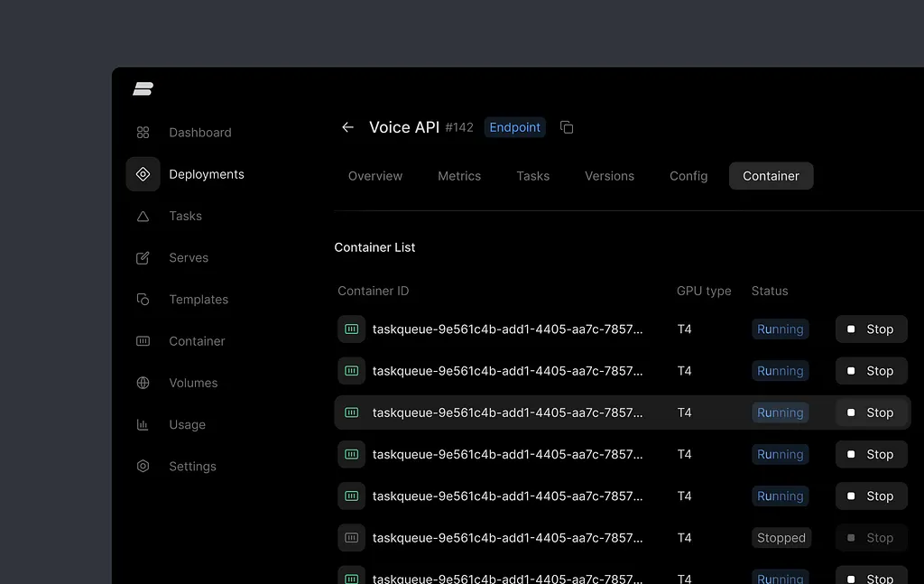Select the Config tab
Viewport: 924px width, 584px height.
[x=688, y=176]
